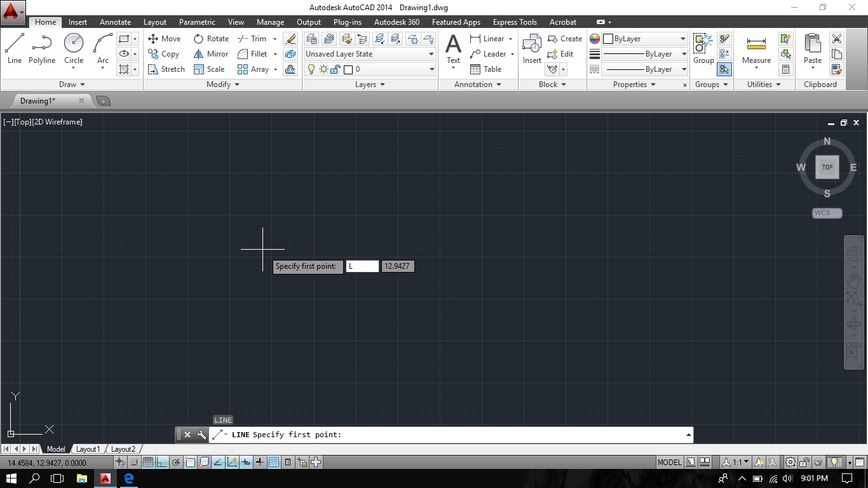Select the Circle tool
The image size is (868, 488).
click(x=73, y=48)
